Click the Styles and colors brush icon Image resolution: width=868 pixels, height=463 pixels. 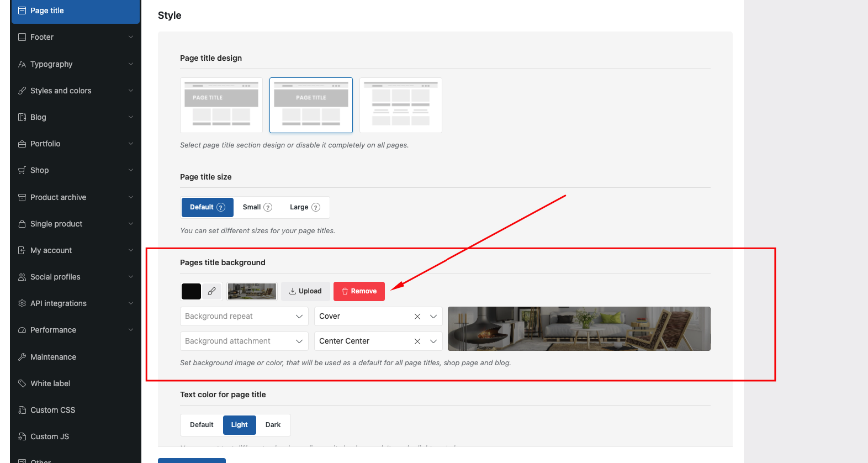click(x=22, y=91)
